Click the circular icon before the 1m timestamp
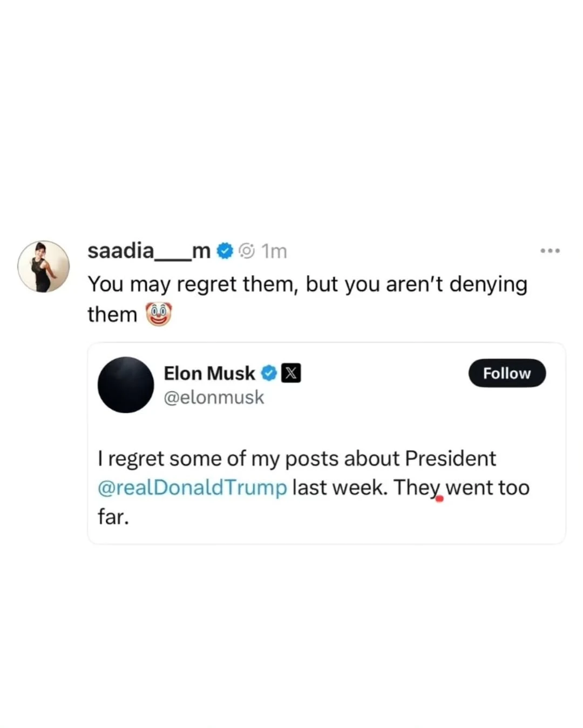 (x=247, y=251)
